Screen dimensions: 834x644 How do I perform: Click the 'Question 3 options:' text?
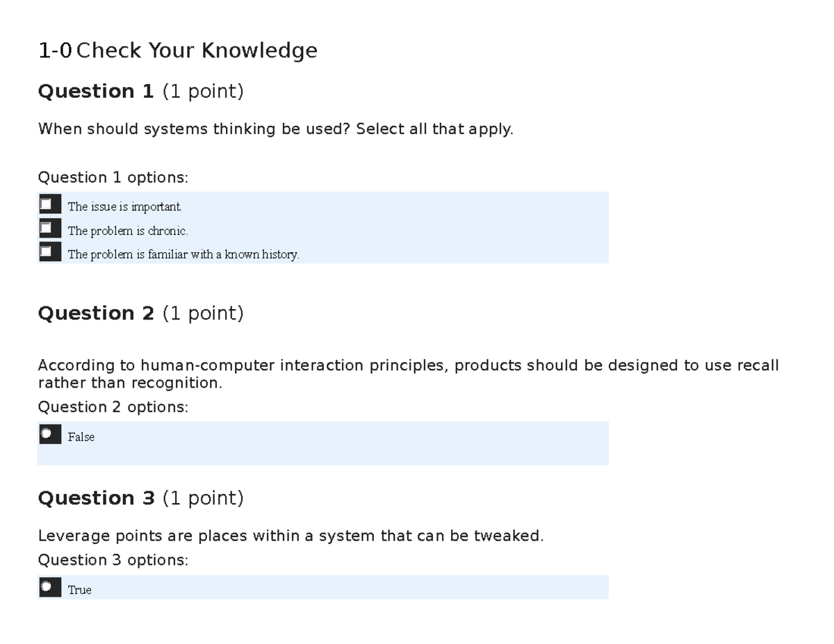point(113,560)
